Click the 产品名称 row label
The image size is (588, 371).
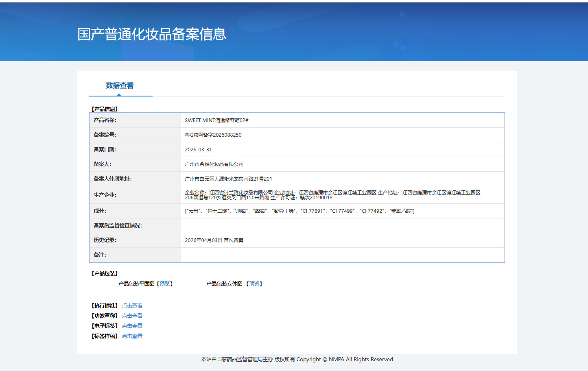coord(105,120)
